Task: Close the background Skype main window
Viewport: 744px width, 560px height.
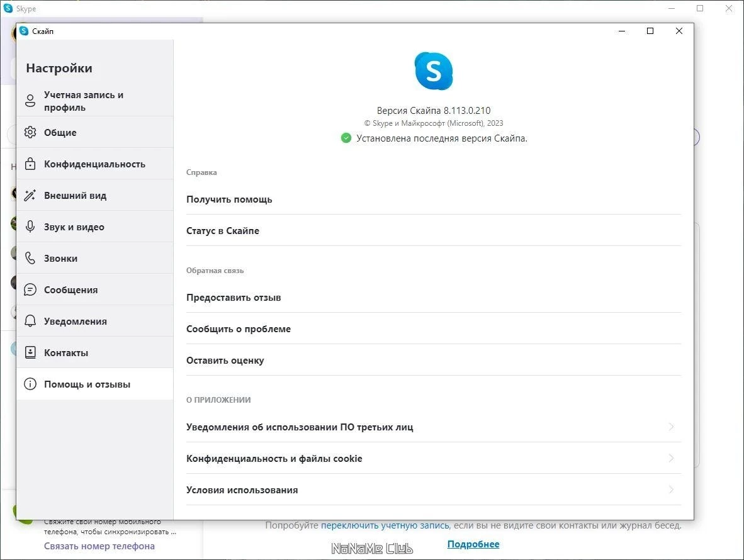Action: 729,9
